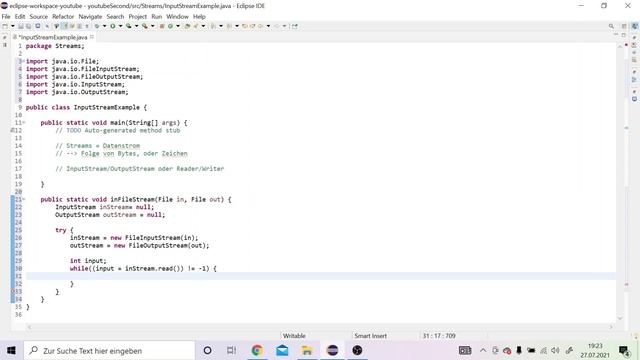Start debugging with the Debug bug icon

[97, 26]
